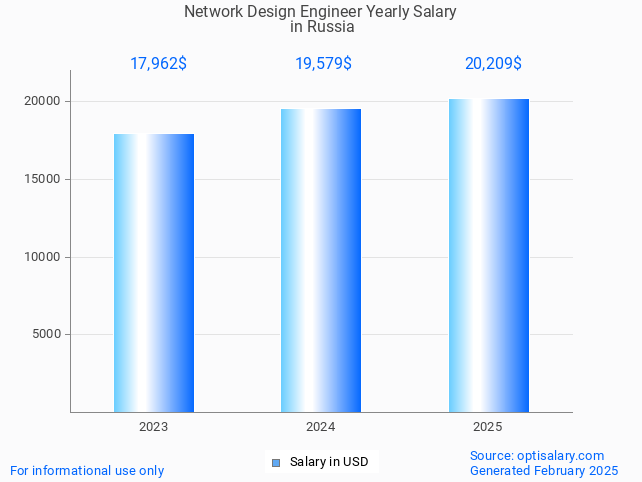Screen dimensions: 642x482
Task: Click the 17,962$ value label
Action: coord(158,63)
